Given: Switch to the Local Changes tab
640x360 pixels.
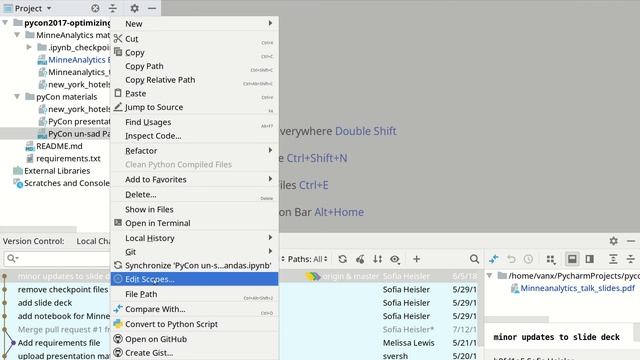Looking at the screenshot, I should click(93, 241).
